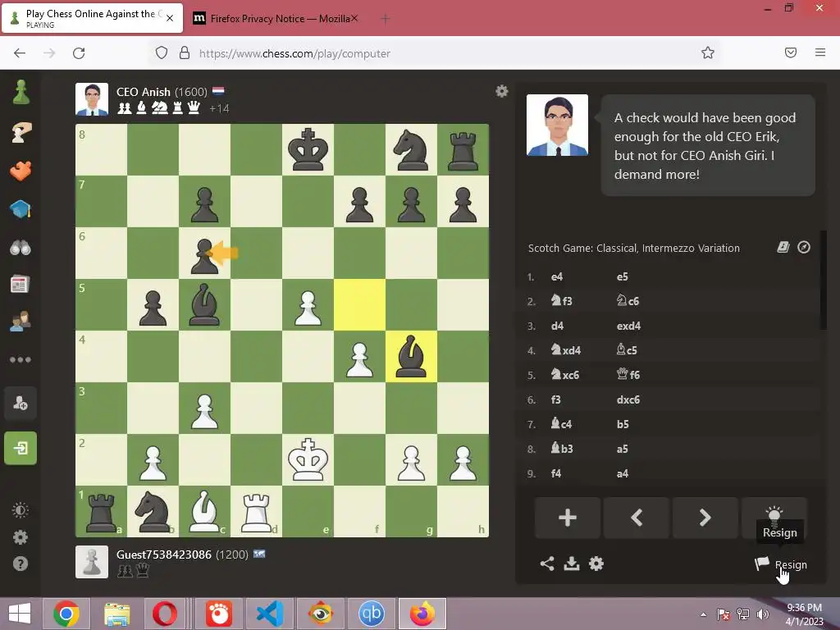Bookmark this page with star icon
The image size is (840, 630).
click(708, 52)
